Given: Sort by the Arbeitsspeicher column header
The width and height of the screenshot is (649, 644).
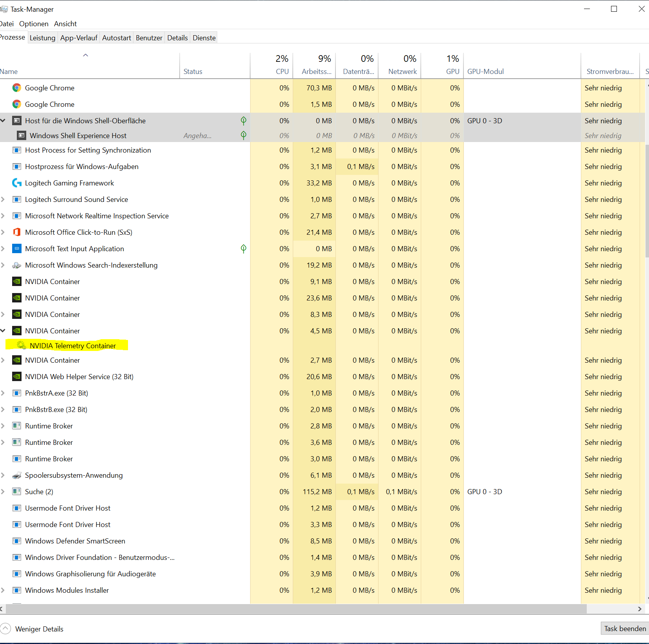Looking at the screenshot, I should [x=314, y=65].
